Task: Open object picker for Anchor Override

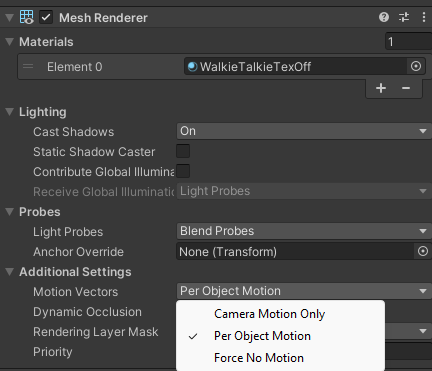Action: coord(423,251)
